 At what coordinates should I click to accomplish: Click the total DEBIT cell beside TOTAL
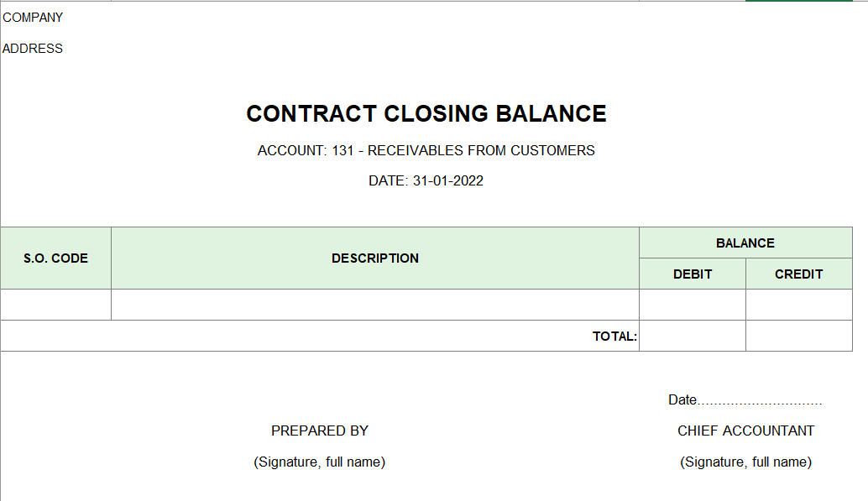tap(693, 336)
